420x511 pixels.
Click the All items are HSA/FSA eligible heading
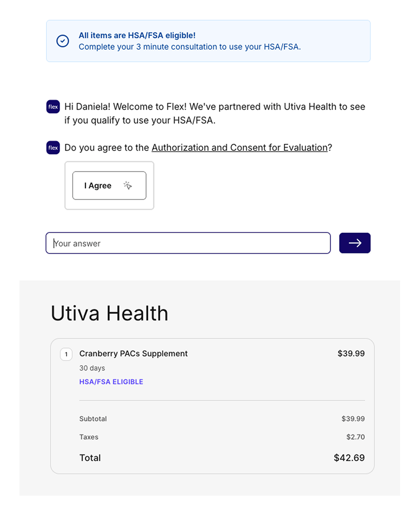[137, 35]
